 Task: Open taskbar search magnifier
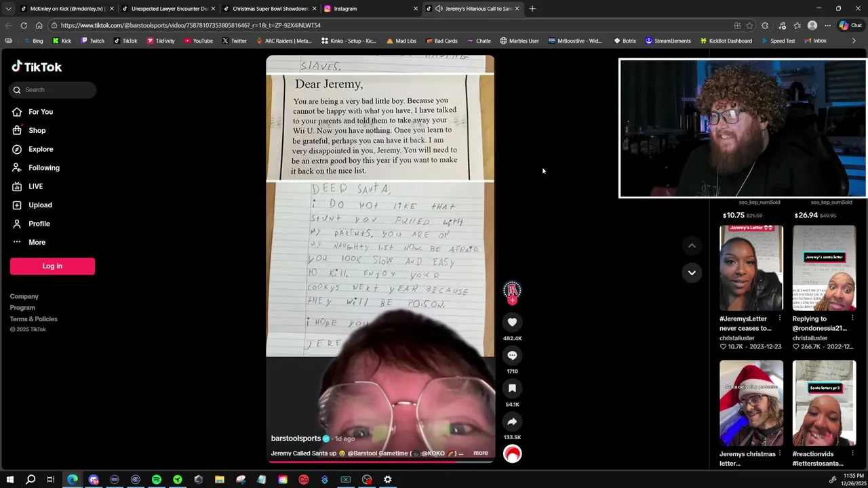[x=31, y=480]
